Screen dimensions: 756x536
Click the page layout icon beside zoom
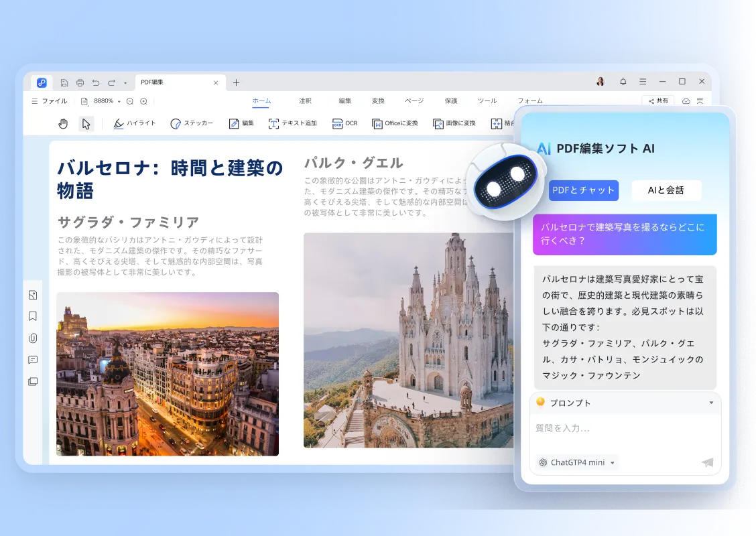pyautogui.click(x=84, y=101)
